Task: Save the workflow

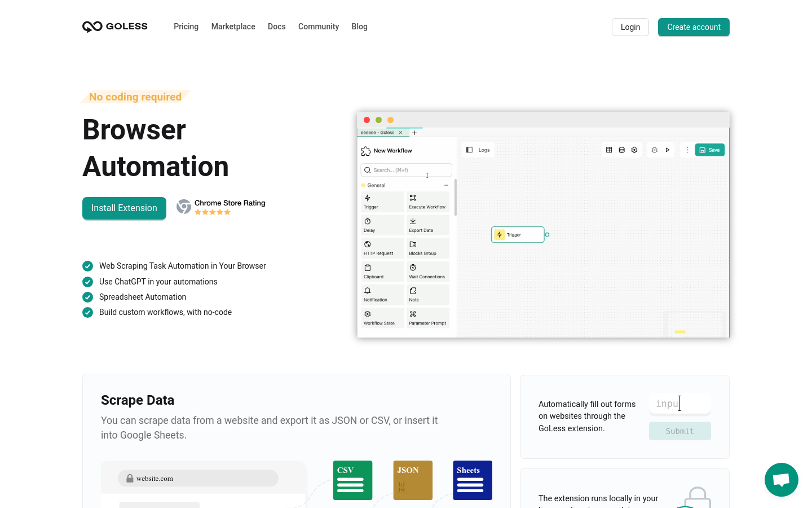Action: (x=709, y=150)
